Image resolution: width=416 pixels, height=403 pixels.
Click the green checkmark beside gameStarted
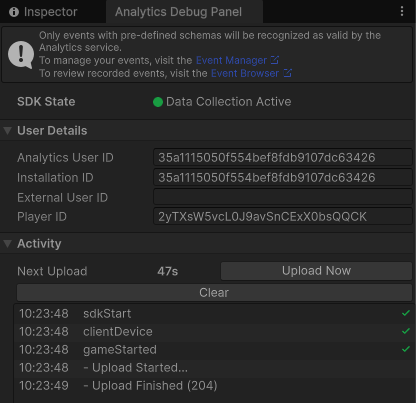click(406, 349)
